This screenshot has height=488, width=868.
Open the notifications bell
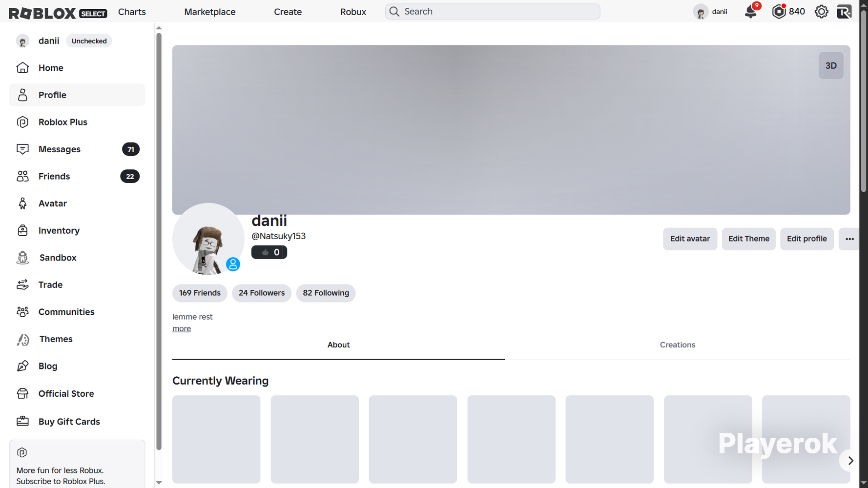tap(751, 12)
